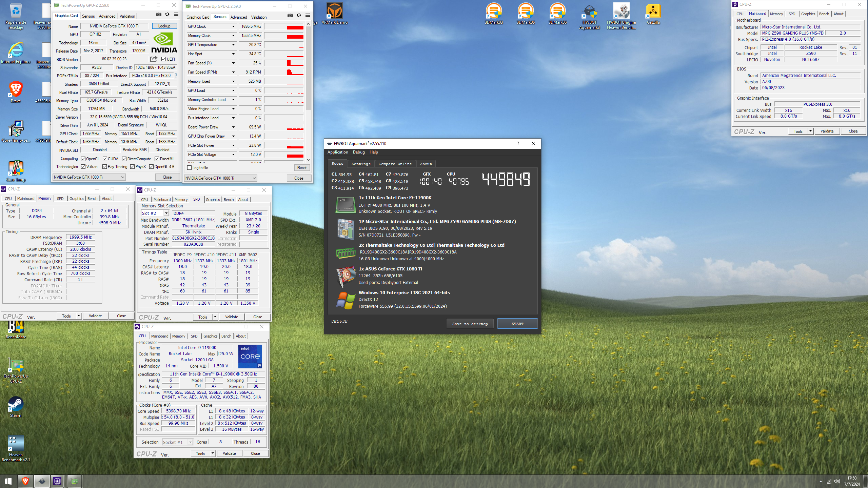Switch to Advanced tab in GPU-Z Graphics Card window

(107, 16)
